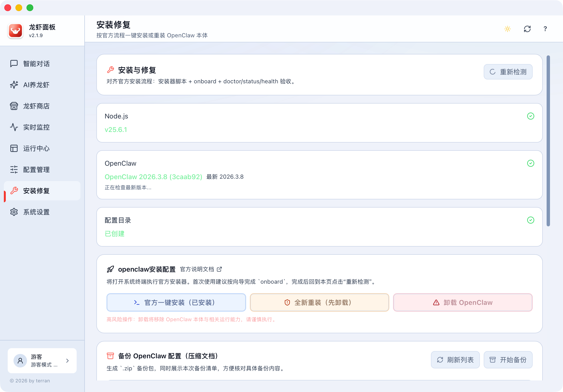Switch to the 智能对话 section
The height and width of the screenshot is (392, 563).
tap(36, 64)
